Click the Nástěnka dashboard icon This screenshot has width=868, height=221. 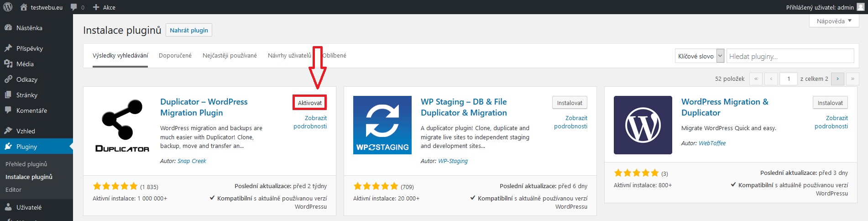8,28
